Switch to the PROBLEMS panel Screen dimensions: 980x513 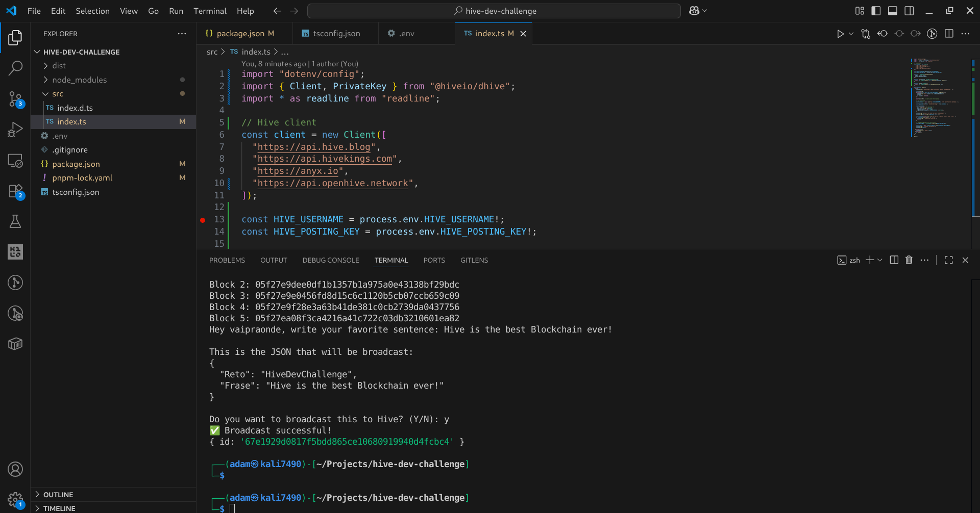[227, 260]
